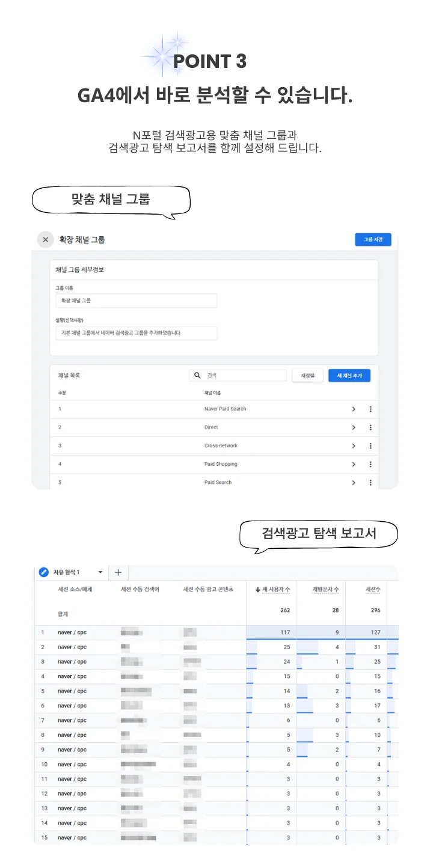Click the total sessions value 296

point(376,610)
